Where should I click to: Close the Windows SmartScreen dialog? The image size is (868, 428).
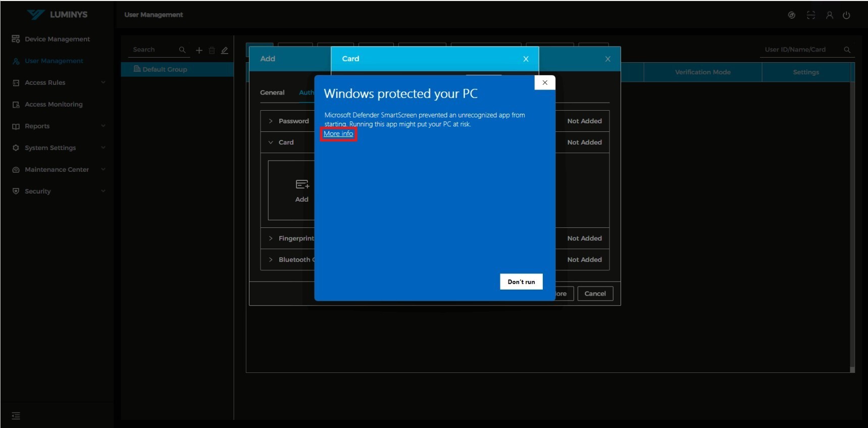click(544, 83)
